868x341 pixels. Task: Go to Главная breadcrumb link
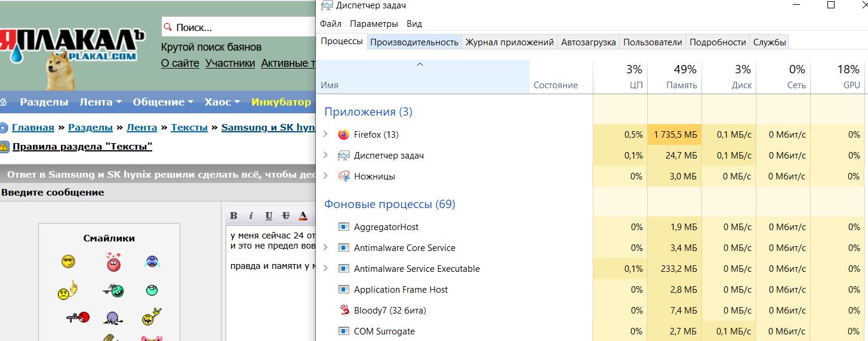pyautogui.click(x=33, y=128)
